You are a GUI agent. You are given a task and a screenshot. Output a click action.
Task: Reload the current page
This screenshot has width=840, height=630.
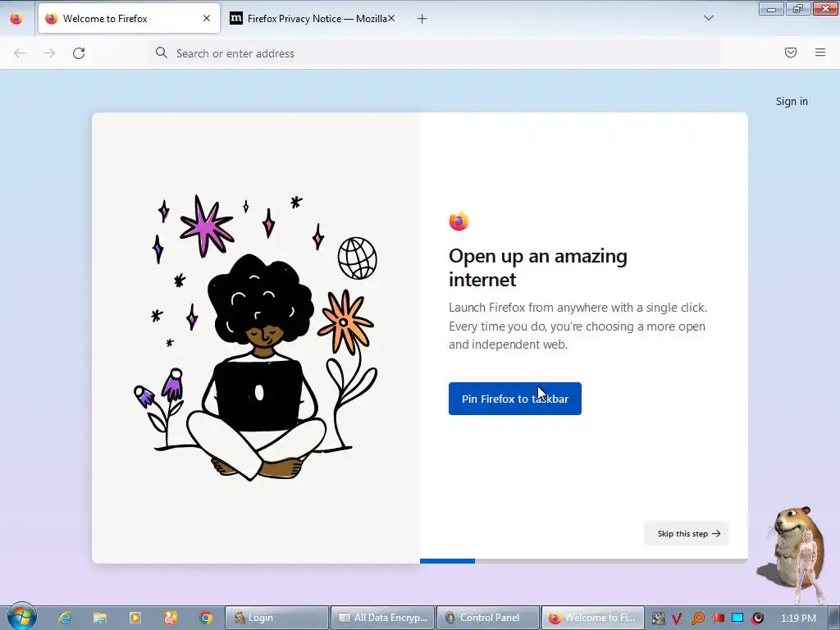(x=79, y=53)
